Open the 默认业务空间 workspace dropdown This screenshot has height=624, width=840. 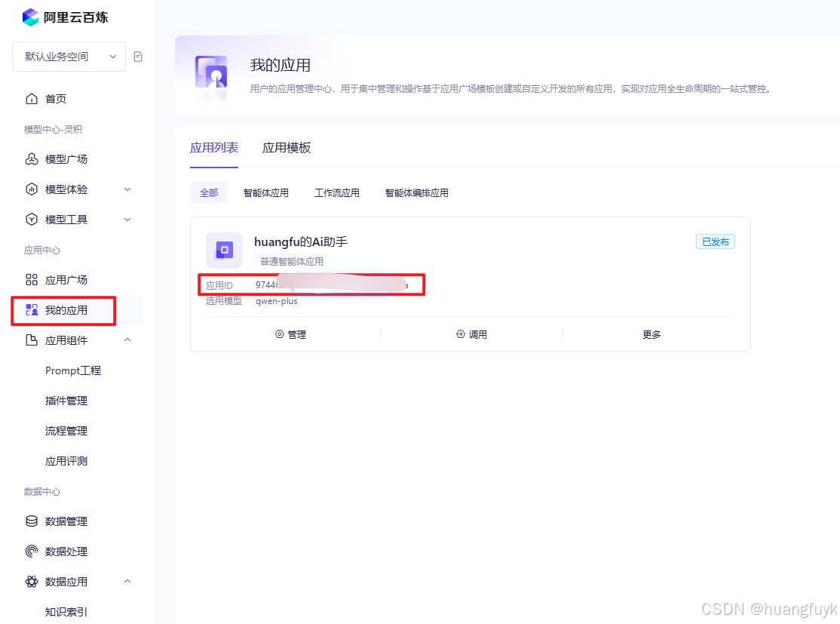[69, 57]
